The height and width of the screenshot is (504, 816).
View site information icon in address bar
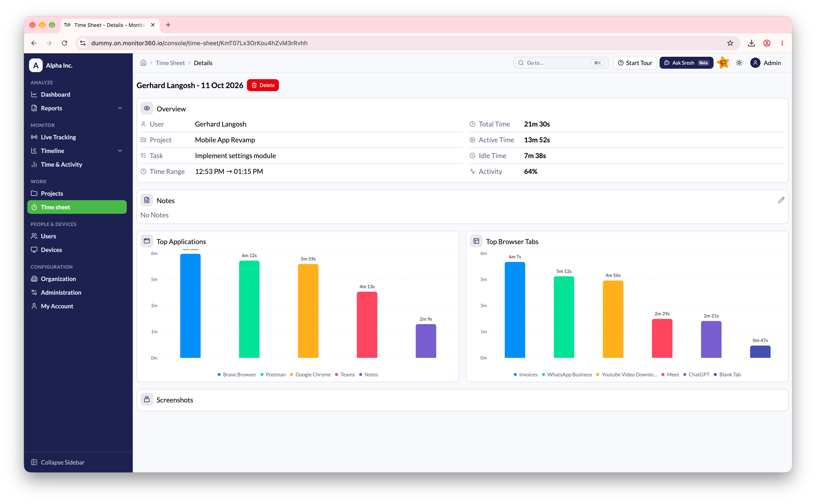click(x=83, y=43)
